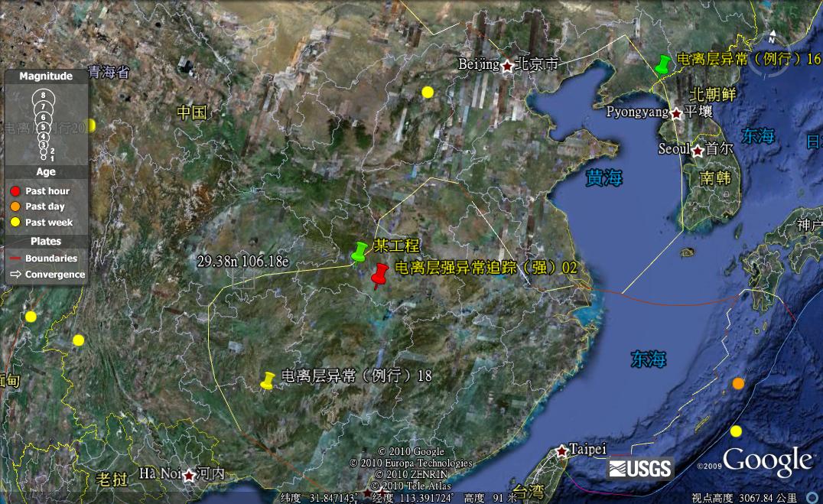The height and width of the screenshot is (504, 823).
Task: Click the green pushpin labeled 某工程
Action: click(359, 252)
